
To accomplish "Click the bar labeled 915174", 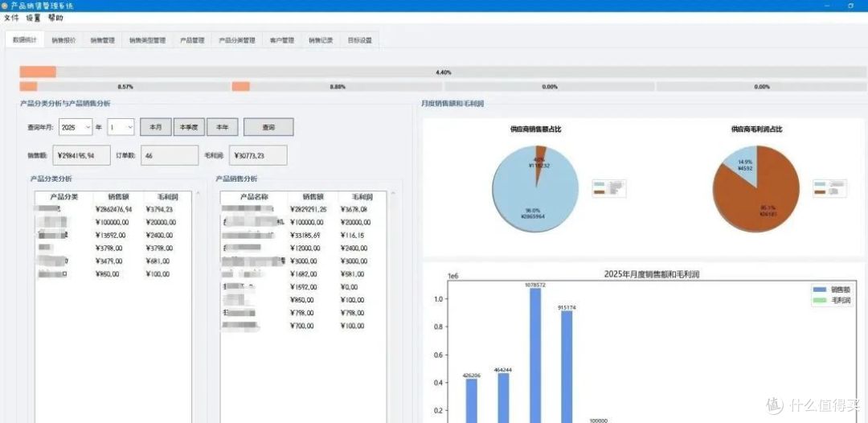I will [x=567, y=367].
